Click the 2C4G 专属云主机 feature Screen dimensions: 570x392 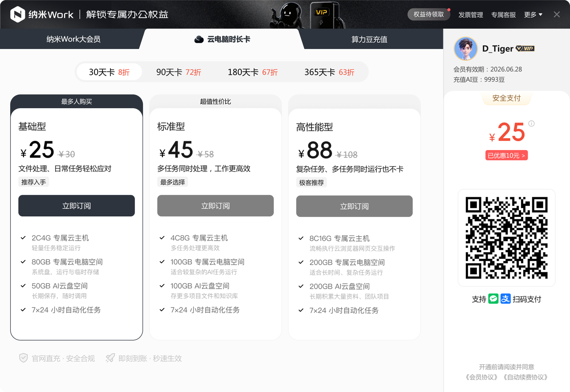coord(60,238)
